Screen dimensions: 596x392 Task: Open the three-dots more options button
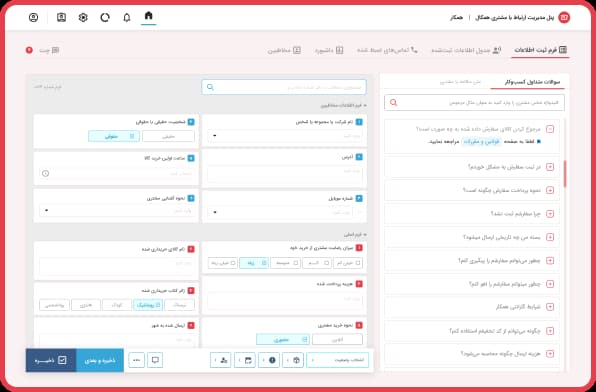(136, 360)
